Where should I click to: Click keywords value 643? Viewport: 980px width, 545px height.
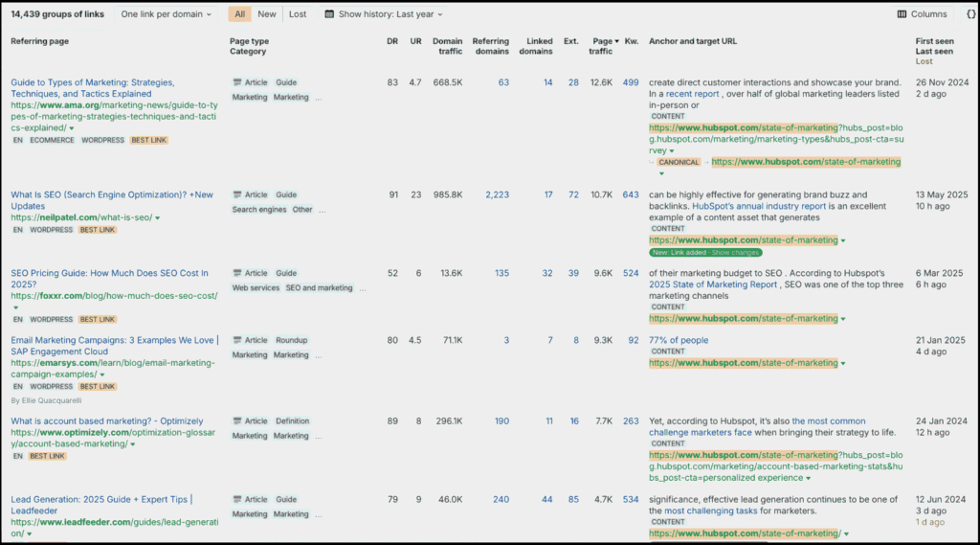pyautogui.click(x=631, y=194)
